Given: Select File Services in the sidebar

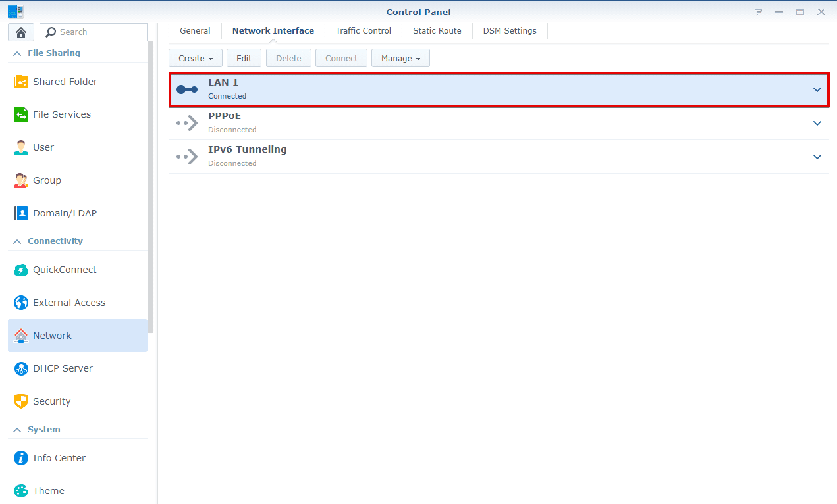Looking at the screenshot, I should coord(62,114).
